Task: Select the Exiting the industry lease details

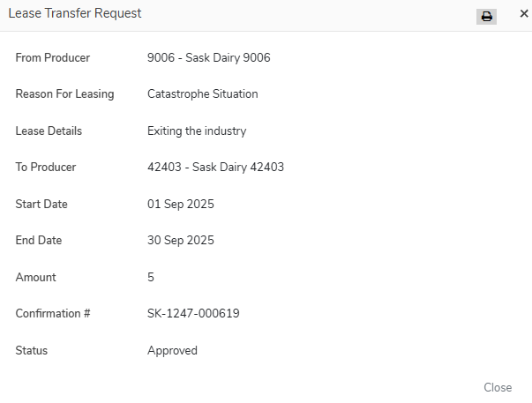Action: (196, 131)
